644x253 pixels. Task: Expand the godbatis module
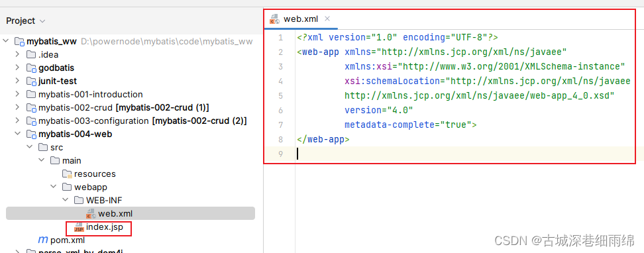17,68
